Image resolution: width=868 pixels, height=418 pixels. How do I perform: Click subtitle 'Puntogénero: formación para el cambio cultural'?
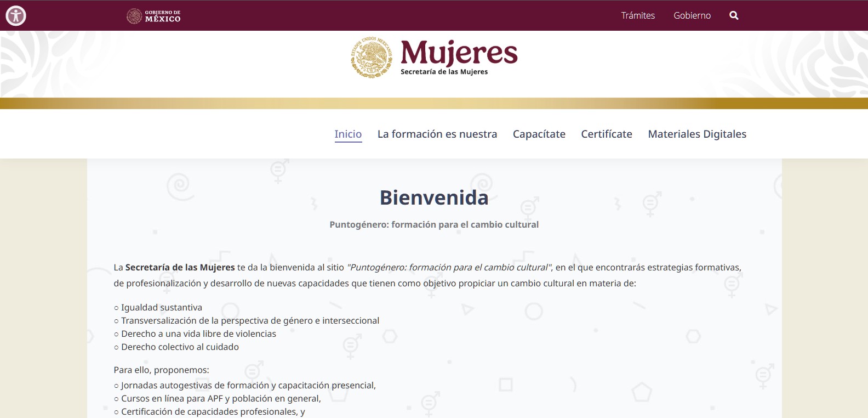434,224
